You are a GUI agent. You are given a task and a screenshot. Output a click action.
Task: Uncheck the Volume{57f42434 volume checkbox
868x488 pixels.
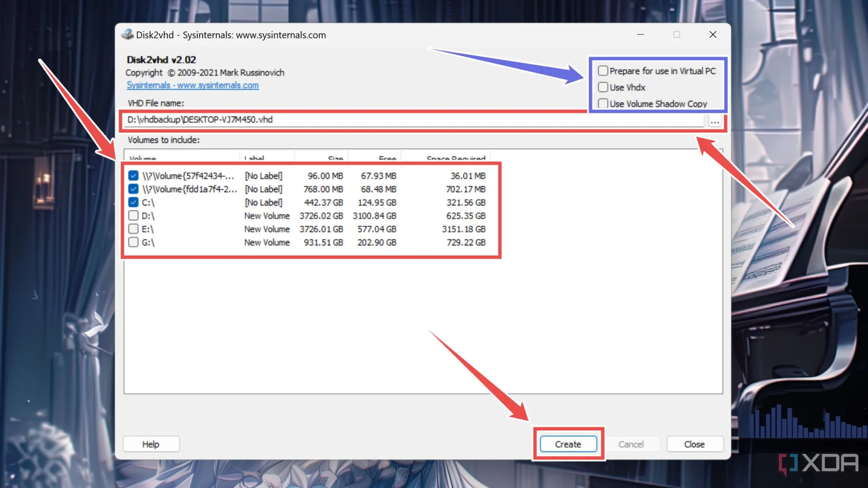pyautogui.click(x=133, y=176)
